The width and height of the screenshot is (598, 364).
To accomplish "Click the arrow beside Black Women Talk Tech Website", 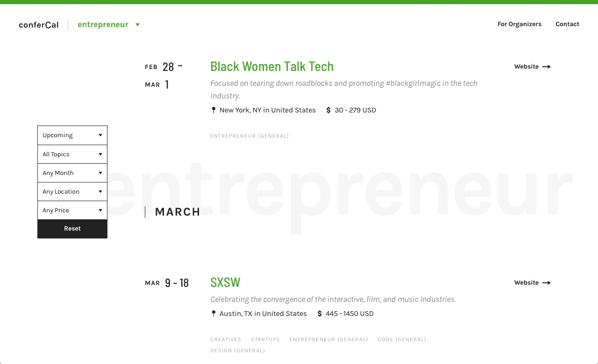I will [x=546, y=67].
